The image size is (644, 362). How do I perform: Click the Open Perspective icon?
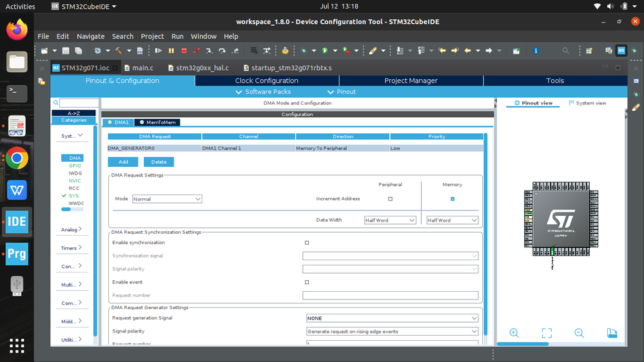(589, 50)
